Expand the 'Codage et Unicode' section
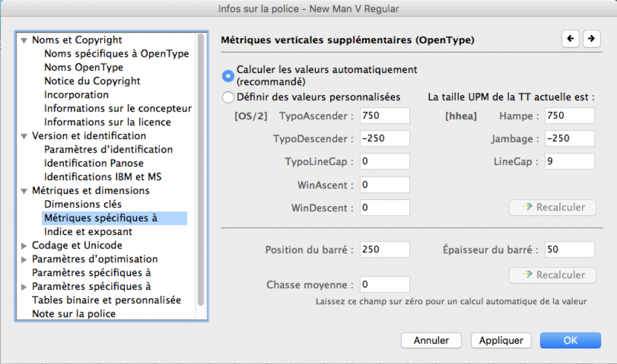 (x=24, y=245)
